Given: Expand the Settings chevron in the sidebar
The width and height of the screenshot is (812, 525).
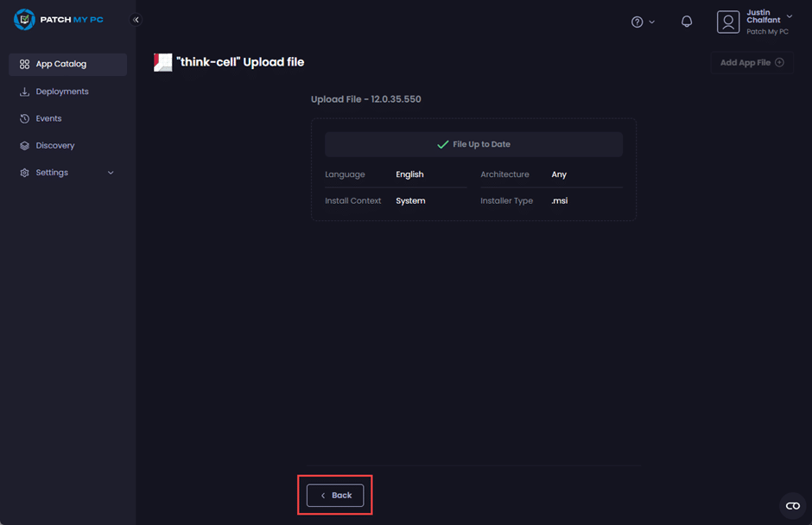Looking at the screenshot, I should (111, 173).
